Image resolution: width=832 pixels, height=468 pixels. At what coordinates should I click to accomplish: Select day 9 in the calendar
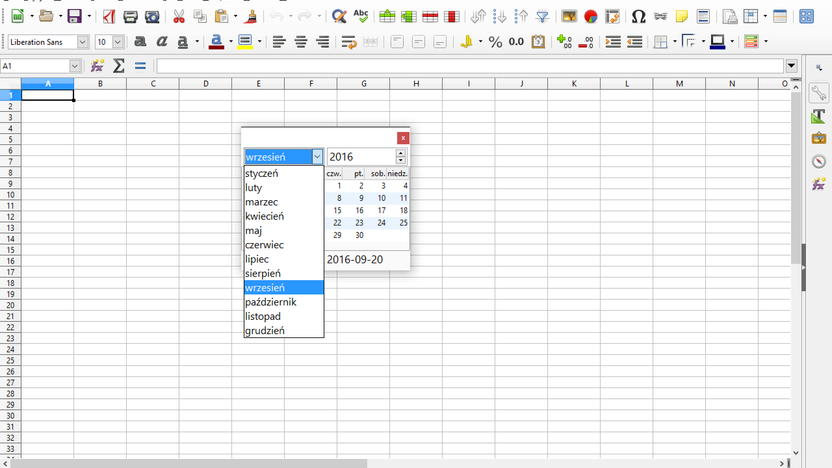click(x=361, y=198)
